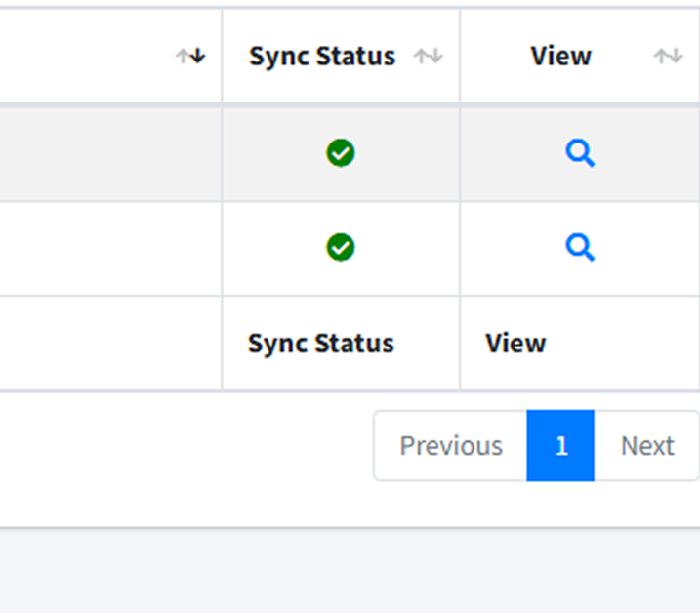Click the unlabeled leftmost column header cell
This screenshot has height=613, width=700.
click(x=110, y=57)
